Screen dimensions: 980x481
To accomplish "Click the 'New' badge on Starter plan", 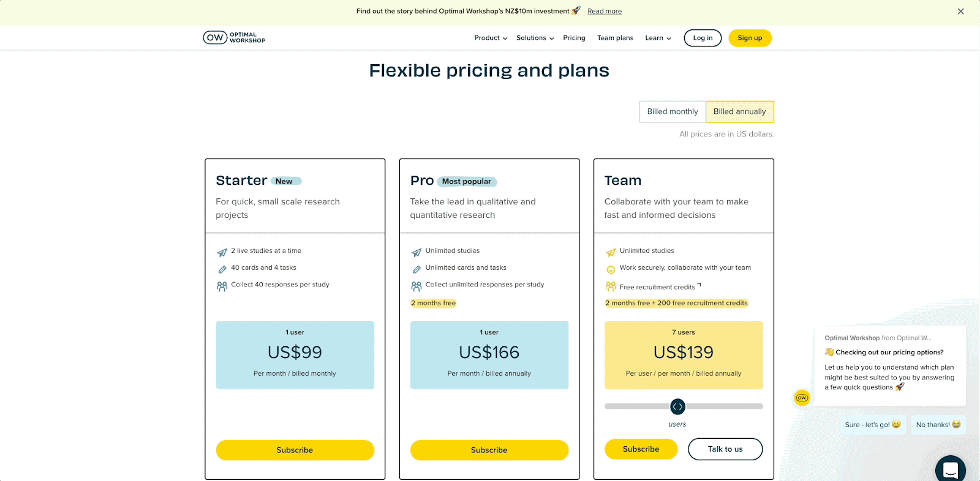I will (x=285, y=181).
